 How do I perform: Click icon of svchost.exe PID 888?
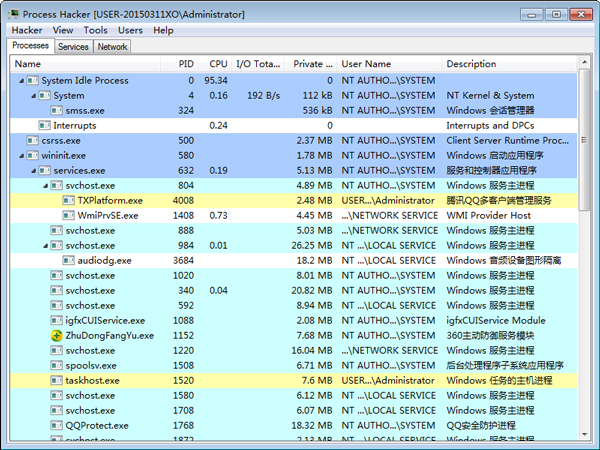click(x=57, y=230)
